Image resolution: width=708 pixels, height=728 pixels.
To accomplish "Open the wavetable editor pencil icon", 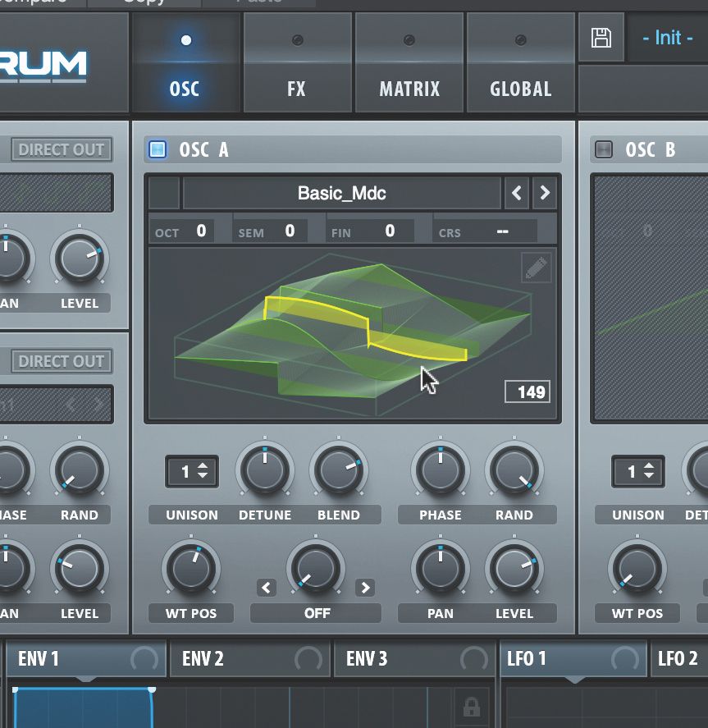I will click(x=537, y=268).
